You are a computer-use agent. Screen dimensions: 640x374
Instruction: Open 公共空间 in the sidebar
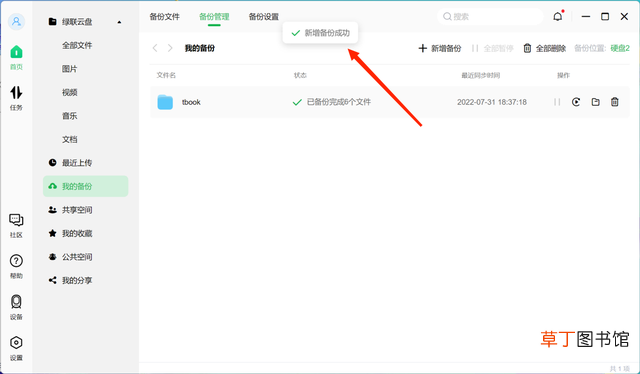tap(77, 257)
